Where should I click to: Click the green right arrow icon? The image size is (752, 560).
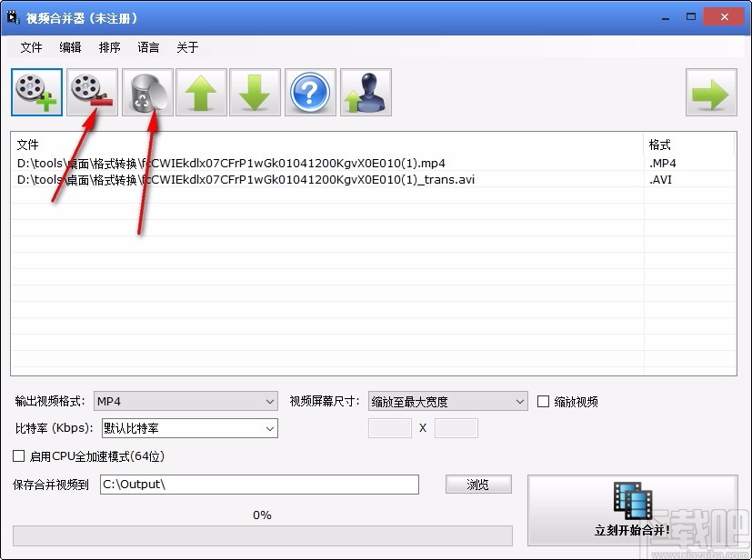[710, 92]
